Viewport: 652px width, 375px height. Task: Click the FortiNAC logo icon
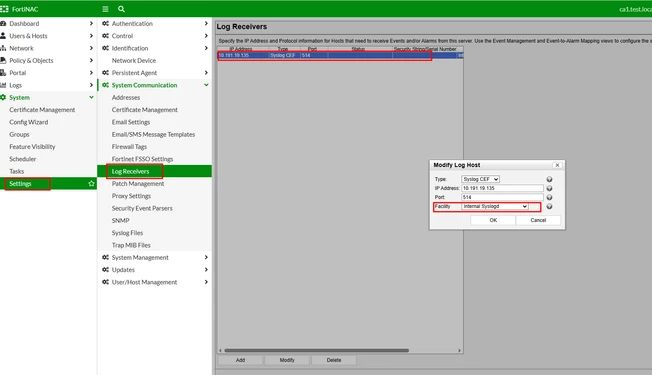coord(4,9)
